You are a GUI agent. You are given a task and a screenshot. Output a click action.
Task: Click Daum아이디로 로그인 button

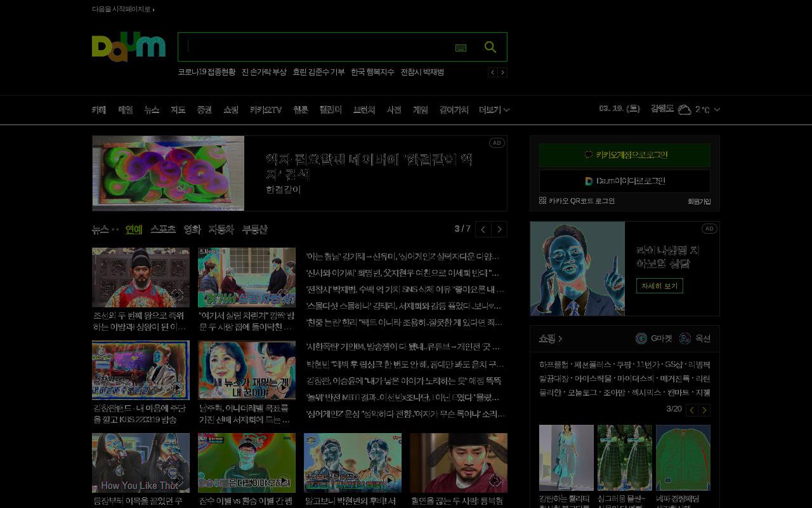coord(625,181)
